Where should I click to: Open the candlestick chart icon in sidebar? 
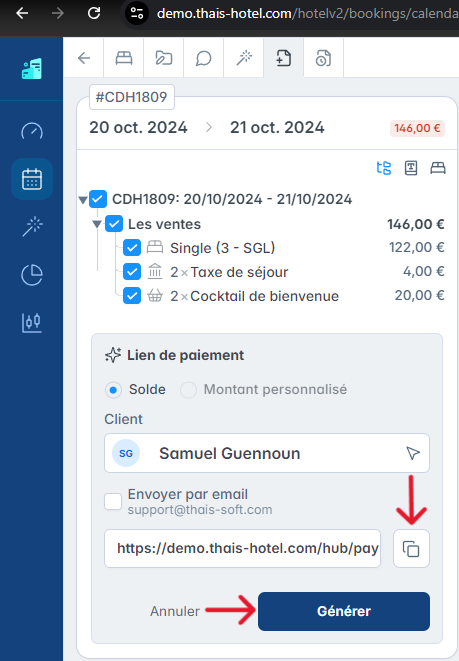pyautogui.click(x=32, y=323)
